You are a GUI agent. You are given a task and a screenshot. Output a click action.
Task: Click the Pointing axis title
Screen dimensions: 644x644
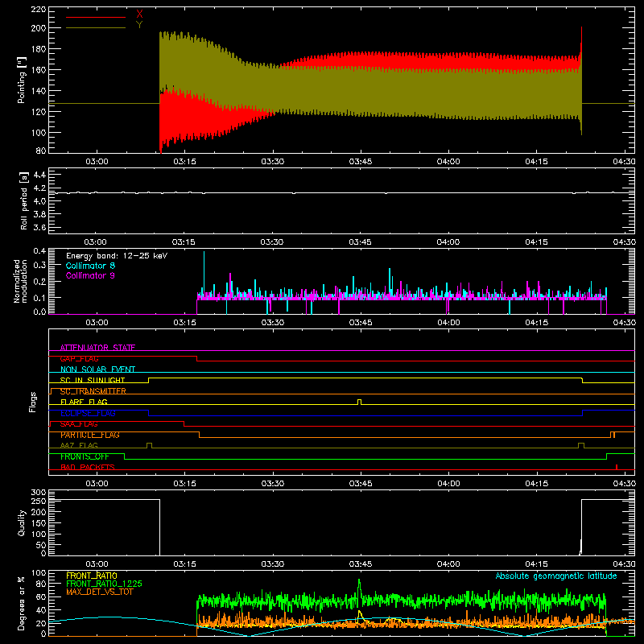pyautogui.click(x=22, y=80)
